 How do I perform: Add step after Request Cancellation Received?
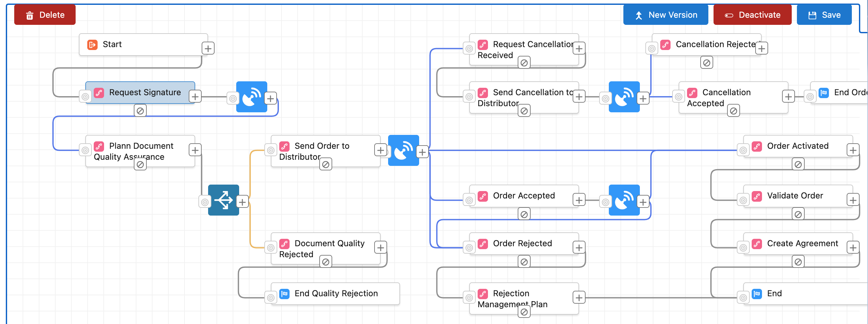coord(579,48)
